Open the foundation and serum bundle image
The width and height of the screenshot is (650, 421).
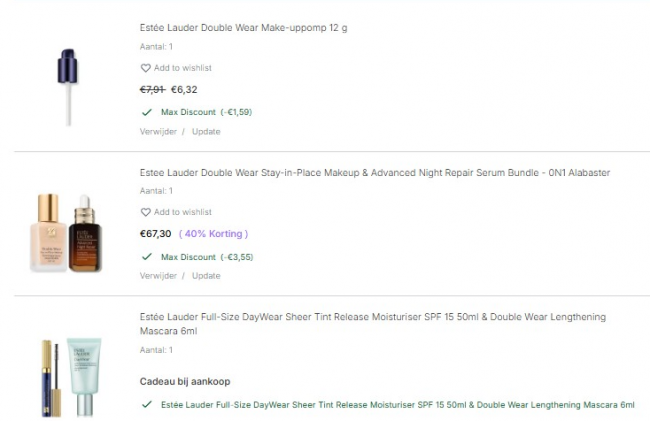[x=66, y=232]
